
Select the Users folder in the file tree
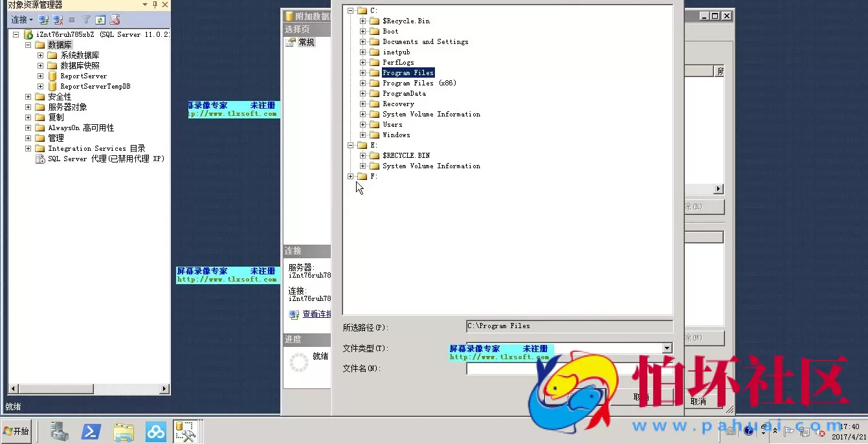pos(392,125)
